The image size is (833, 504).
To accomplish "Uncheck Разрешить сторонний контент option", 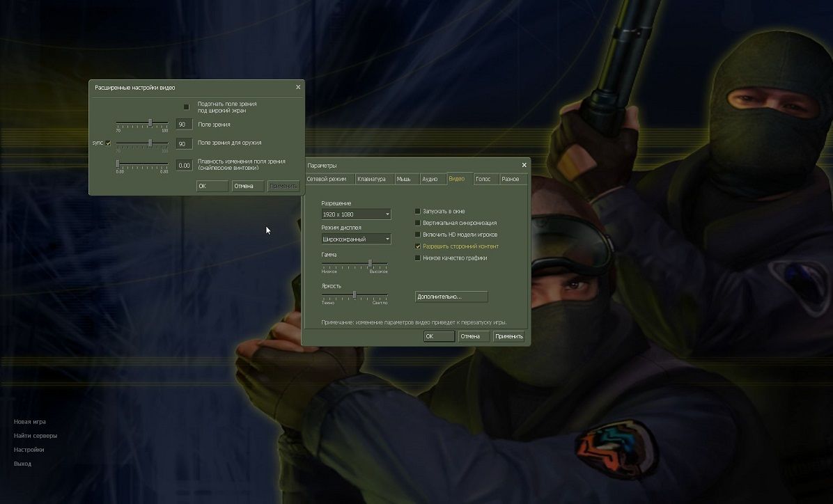I will pos(418,246).
